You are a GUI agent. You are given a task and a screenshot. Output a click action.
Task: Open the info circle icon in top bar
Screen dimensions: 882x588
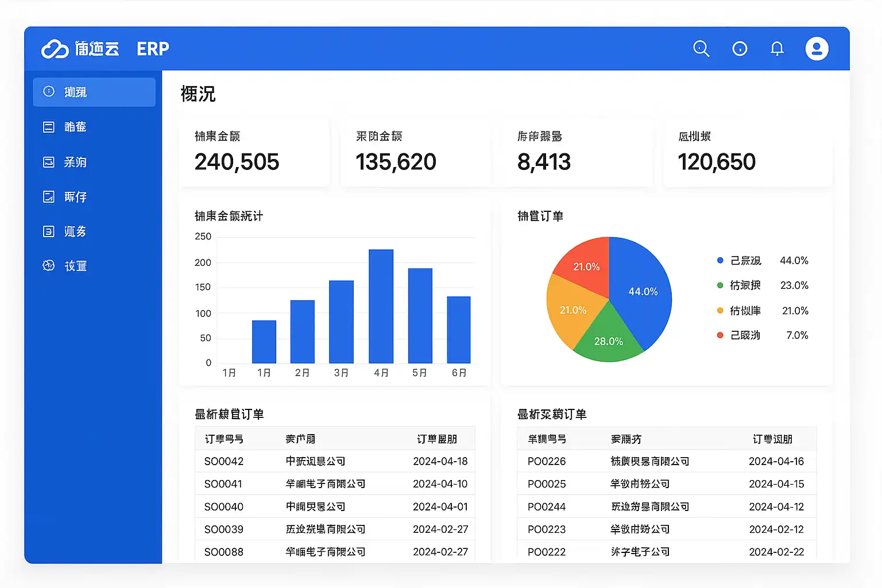click(x=740, y=49)
